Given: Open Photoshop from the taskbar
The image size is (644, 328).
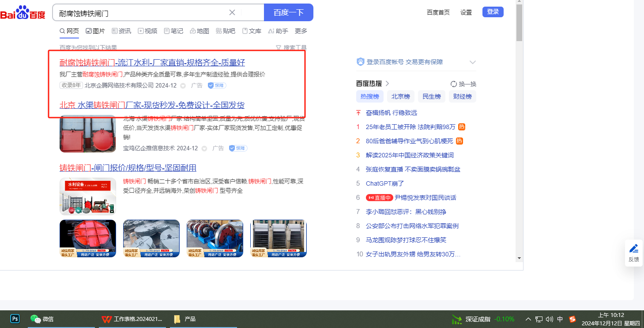Looking at the screenshot, I should coord(15,319).
